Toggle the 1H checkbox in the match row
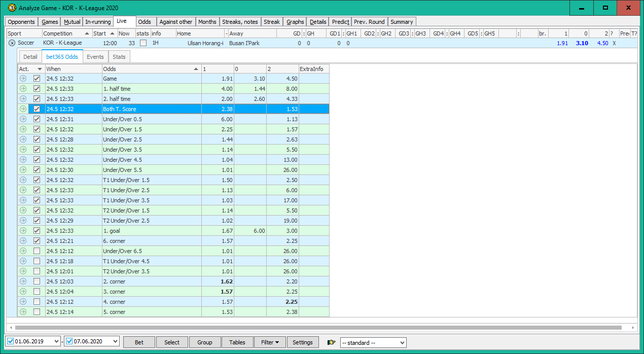 [x=143, y=43]
